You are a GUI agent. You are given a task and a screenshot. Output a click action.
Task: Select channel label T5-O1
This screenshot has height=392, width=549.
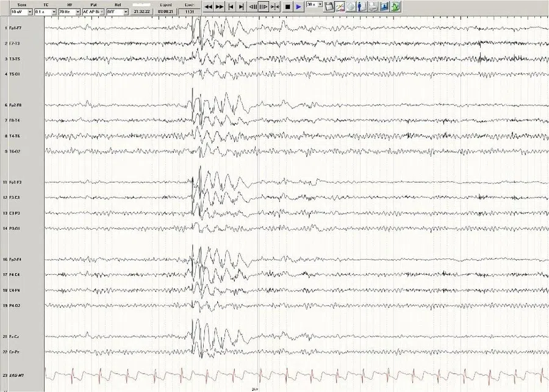(x=15, y=74)
